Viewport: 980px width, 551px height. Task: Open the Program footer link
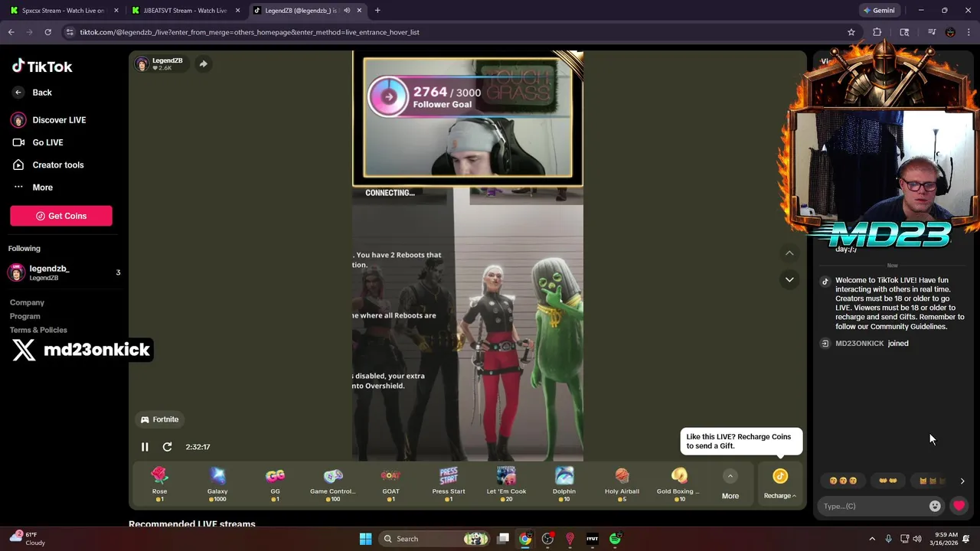point(25,316)
